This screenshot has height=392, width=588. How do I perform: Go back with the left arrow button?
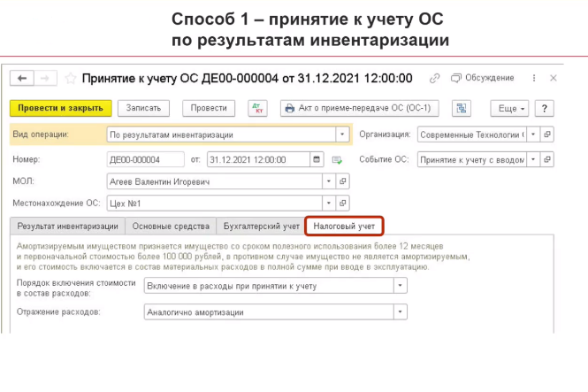22,79
